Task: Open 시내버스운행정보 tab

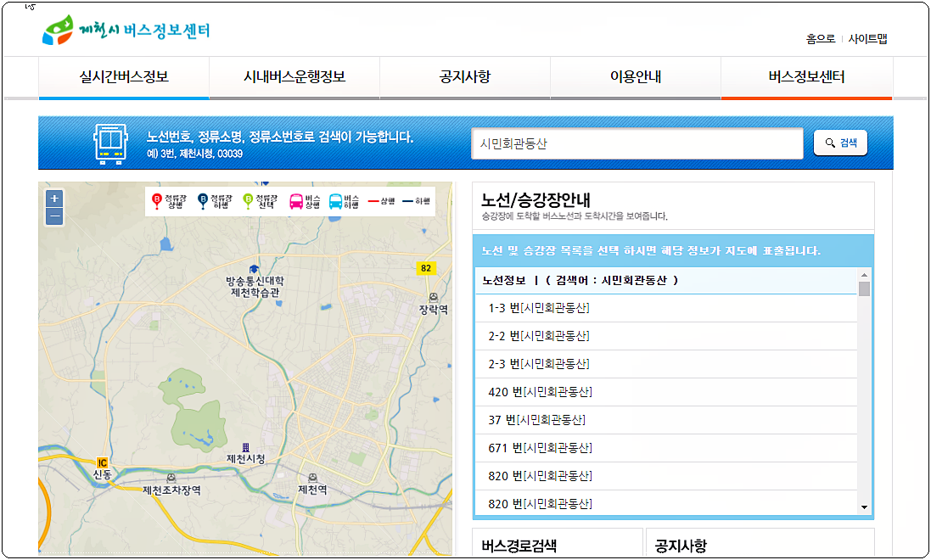Action: 294,76
